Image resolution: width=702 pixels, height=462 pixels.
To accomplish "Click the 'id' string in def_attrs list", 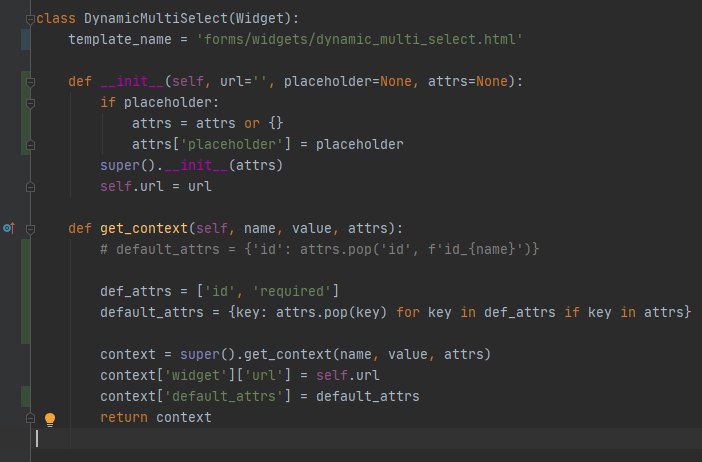I will (219, 291).
